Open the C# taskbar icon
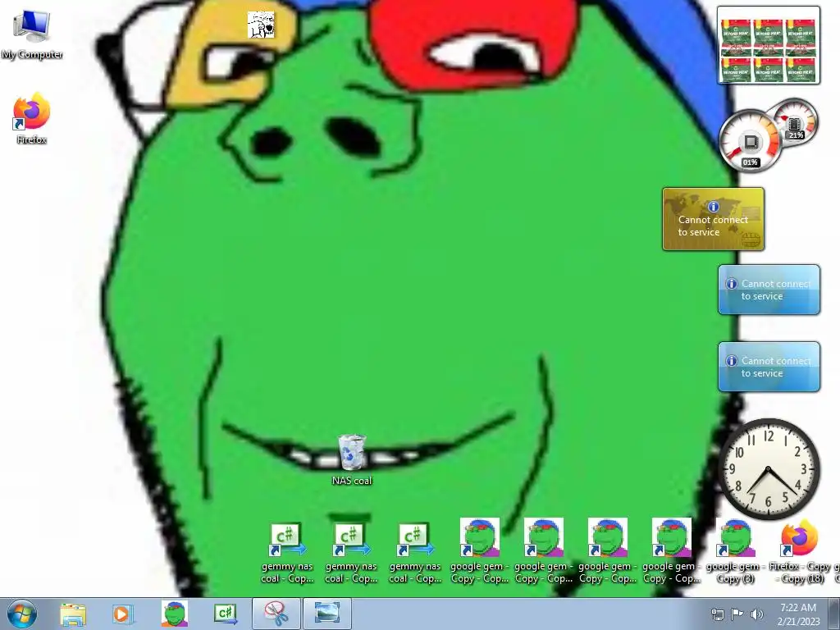 (x=226, y=614)
